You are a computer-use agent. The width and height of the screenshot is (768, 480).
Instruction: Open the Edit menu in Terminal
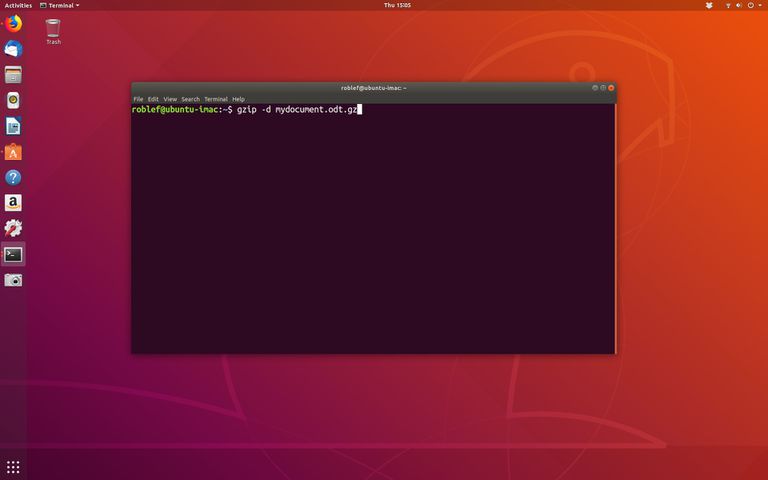153,99
